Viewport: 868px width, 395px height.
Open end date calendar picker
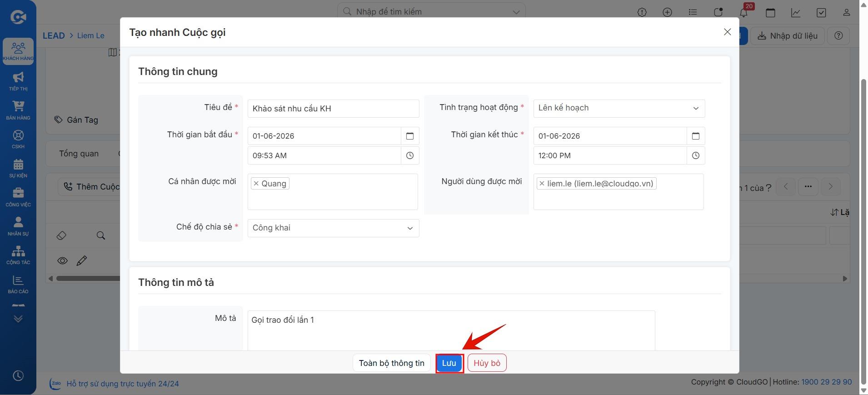pyautogui.click(x=696, y=136)
